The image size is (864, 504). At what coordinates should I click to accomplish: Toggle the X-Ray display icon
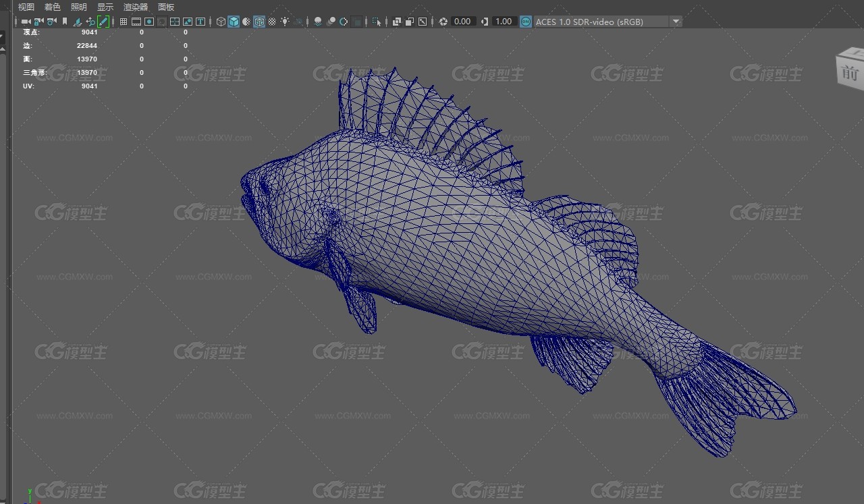tap(397, 22)
